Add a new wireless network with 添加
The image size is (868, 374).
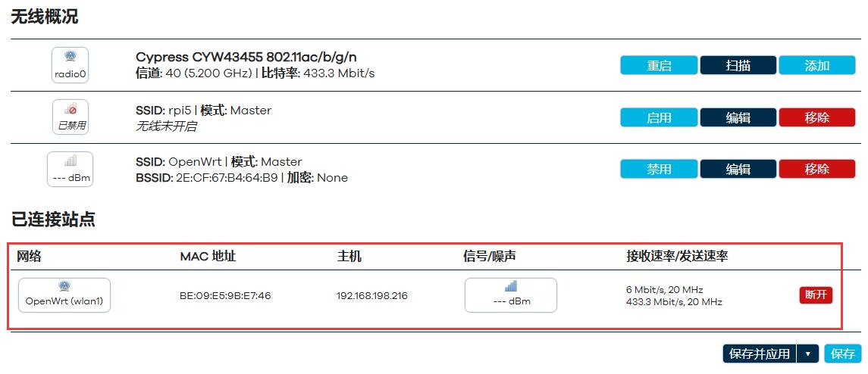pyautogui.click(x=817, y=65)
